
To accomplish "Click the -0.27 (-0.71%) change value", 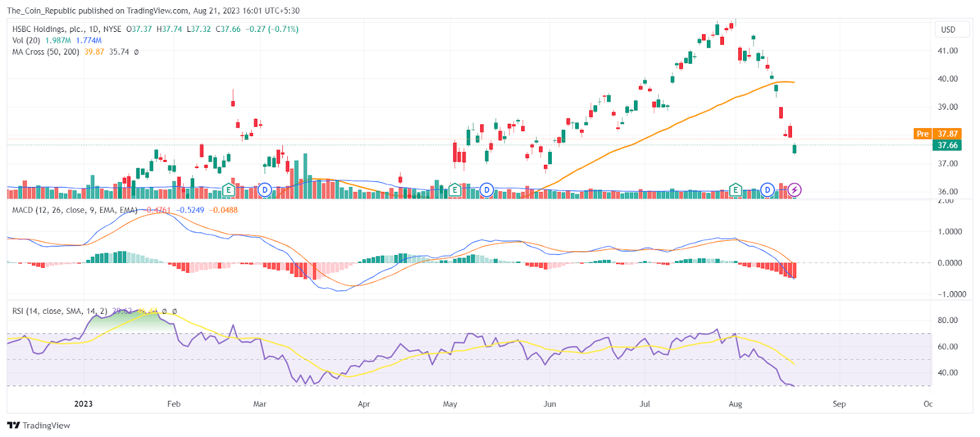I will [x=273, y=29].
